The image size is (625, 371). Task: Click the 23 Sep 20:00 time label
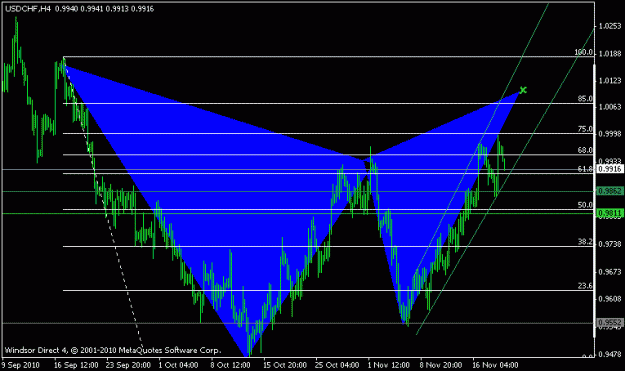tap(128, 365)
